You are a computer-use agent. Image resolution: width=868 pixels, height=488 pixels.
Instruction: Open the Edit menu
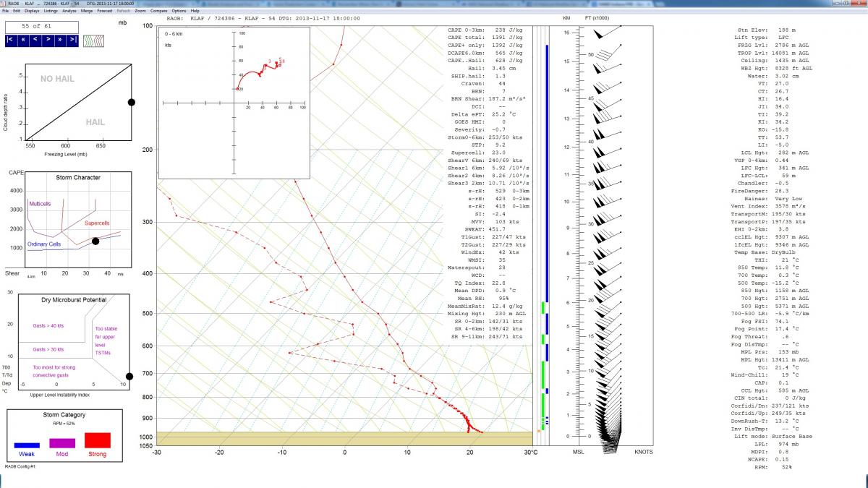coord(16,11)
